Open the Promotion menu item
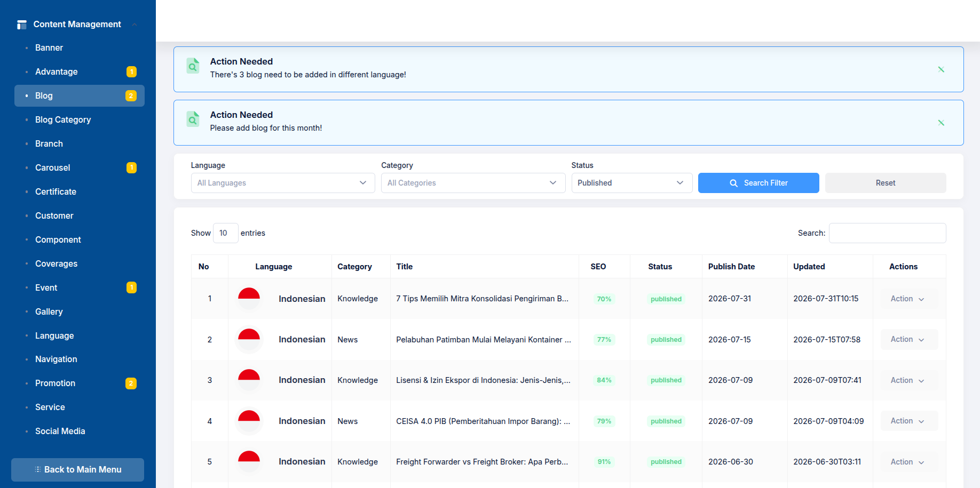 pyautogui.click(x=56, y=383)
